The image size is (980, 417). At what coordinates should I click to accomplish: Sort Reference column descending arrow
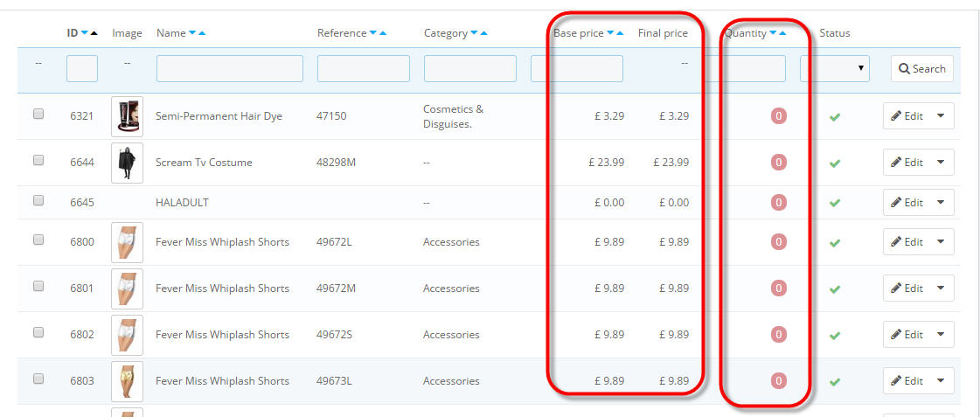click(x=373, y=33)
